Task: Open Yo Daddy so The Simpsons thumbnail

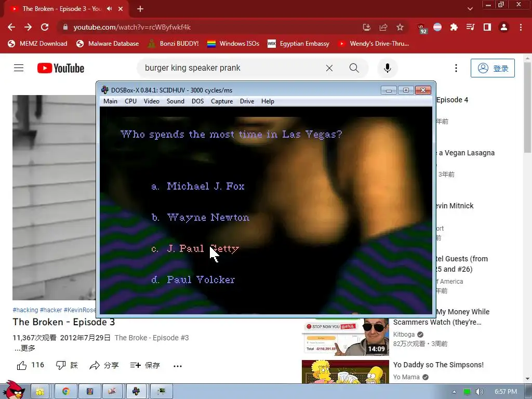Action: tap(345, 372)
